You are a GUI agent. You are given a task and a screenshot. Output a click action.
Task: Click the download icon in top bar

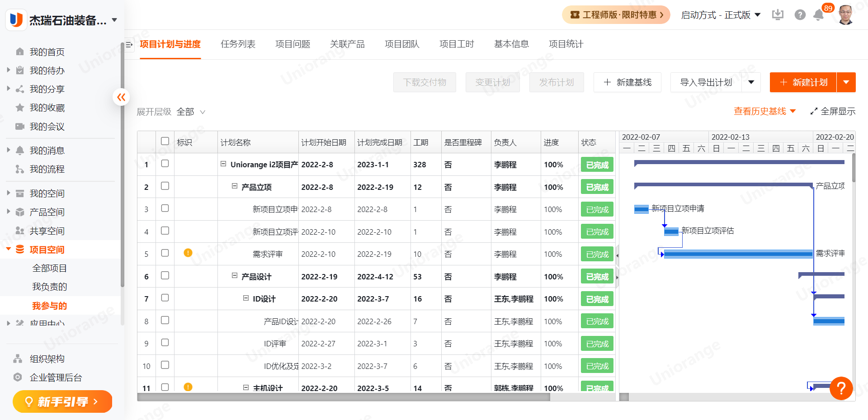pyautogui.click(x=778, y=15)
